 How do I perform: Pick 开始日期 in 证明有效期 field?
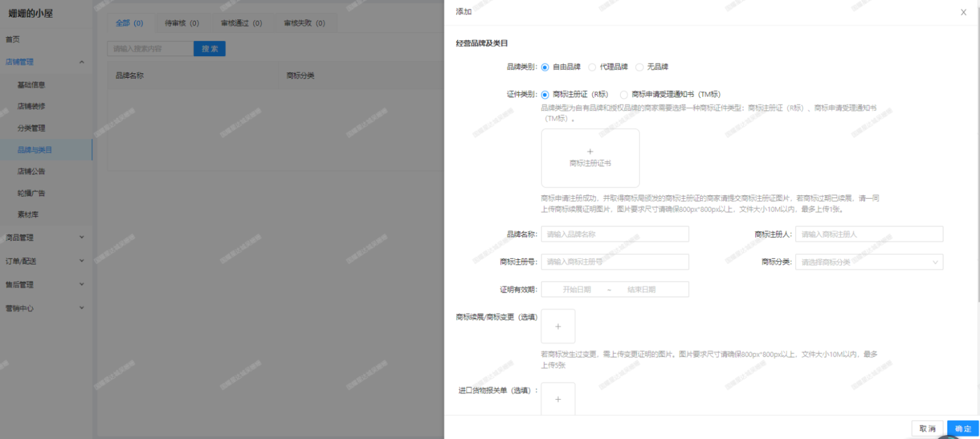click(x=577, y=289)
